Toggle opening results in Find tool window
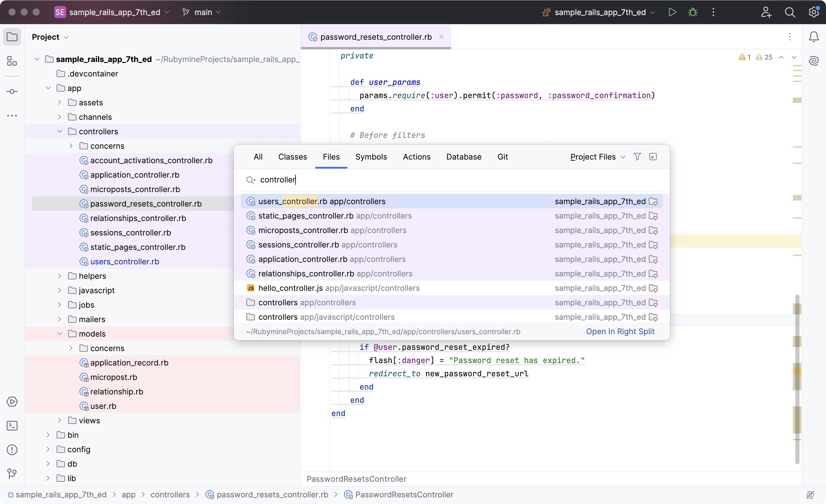The width and height of the screenshot is (826, 504). [653, 157]
